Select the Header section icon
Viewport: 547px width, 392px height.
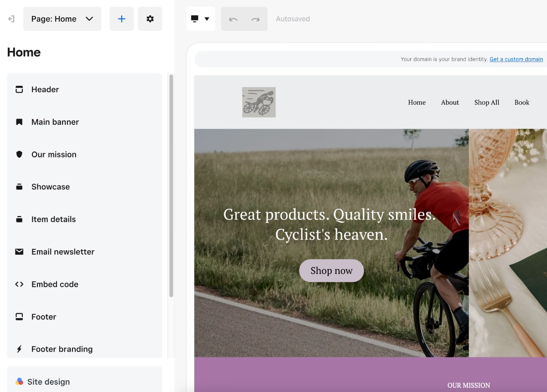click(19, 89)
